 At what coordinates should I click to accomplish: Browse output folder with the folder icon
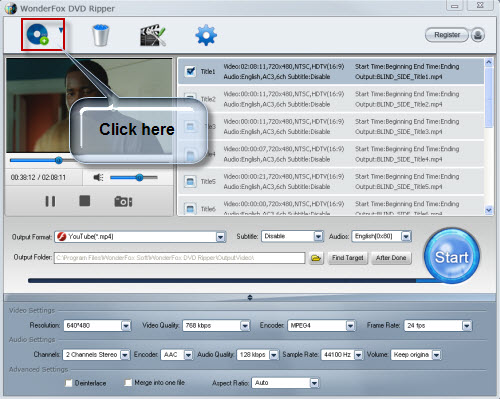click(x=316, y=258)
